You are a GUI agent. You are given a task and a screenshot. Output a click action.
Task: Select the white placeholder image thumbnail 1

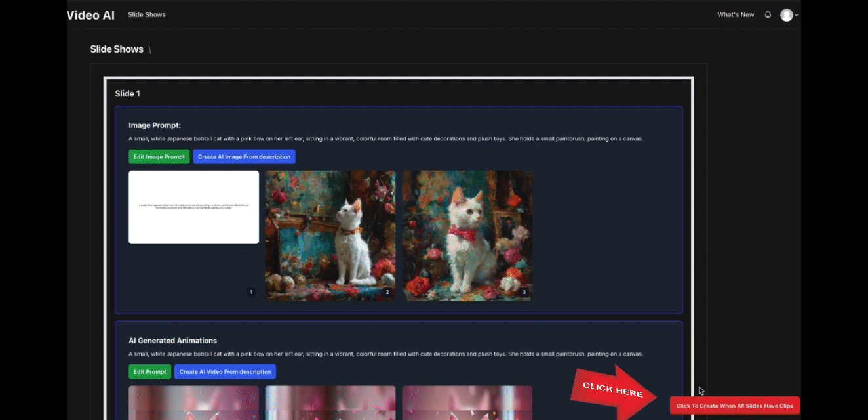tap(194, 207)
